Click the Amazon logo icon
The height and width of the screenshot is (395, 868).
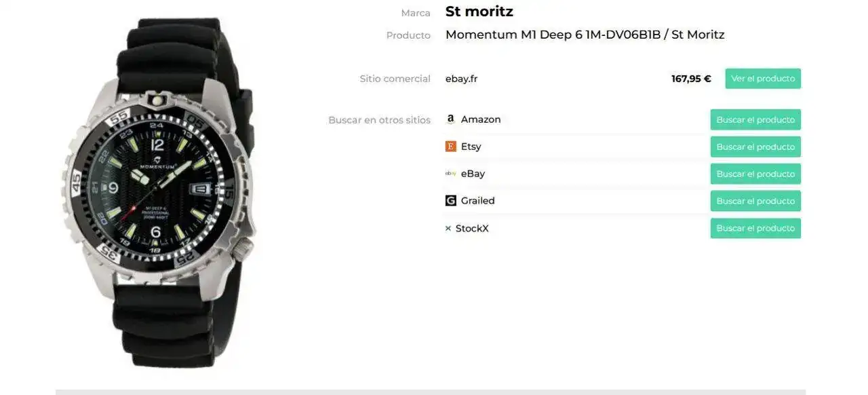click(x=450, y=119)
